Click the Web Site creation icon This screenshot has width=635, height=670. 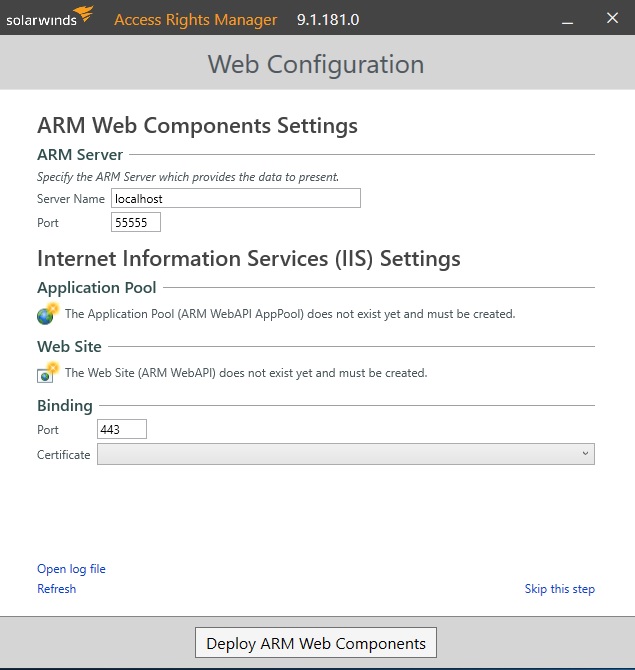point(48,372)
